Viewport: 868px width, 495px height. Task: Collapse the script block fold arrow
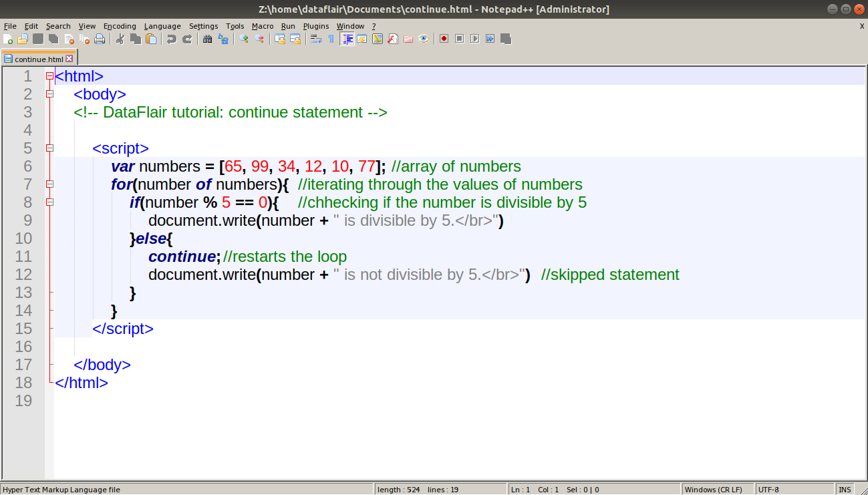coord(49,148)
